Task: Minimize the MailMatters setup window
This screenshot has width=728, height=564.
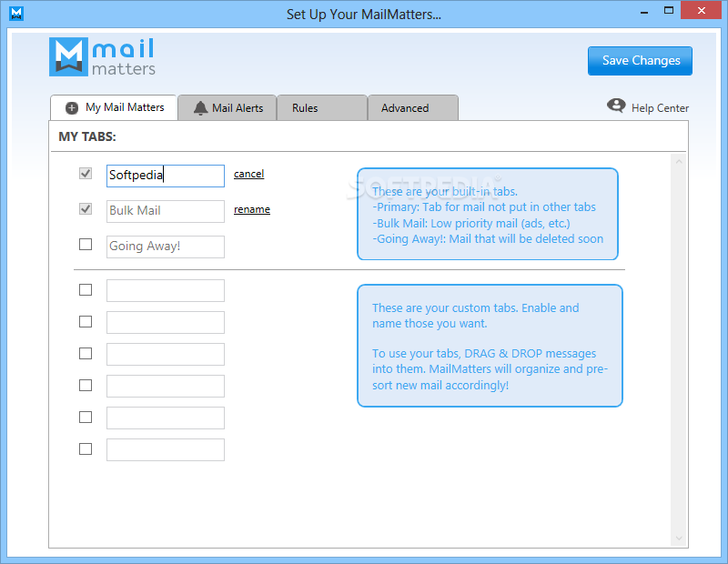Action: (644, 12)
